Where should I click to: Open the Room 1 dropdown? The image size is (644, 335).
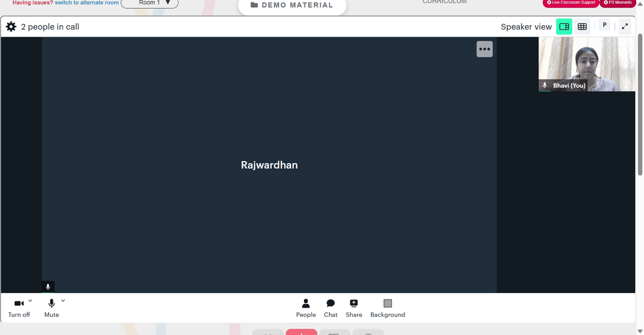coord(149,3)
